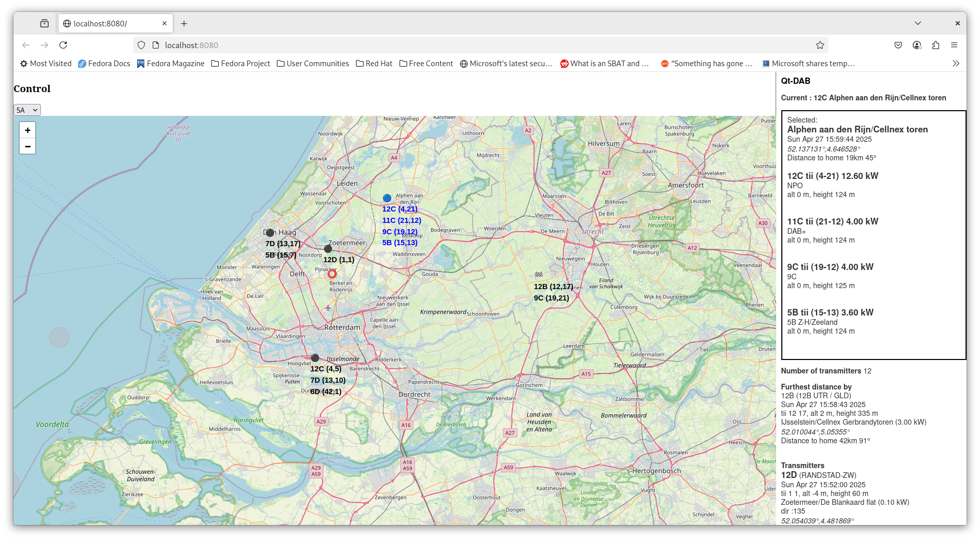The height and width of the screenshot is (540, 980).
Task: Click the dark transmitter marker near IJsselmonde
Action: pos(315,358)
